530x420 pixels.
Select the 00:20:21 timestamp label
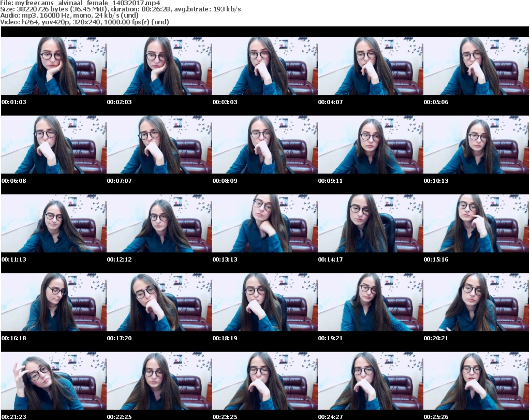click(x=436, y=338)
